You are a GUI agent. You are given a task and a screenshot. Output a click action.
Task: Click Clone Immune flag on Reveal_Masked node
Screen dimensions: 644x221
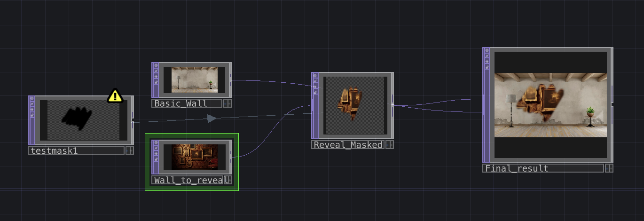coord(315,80)
